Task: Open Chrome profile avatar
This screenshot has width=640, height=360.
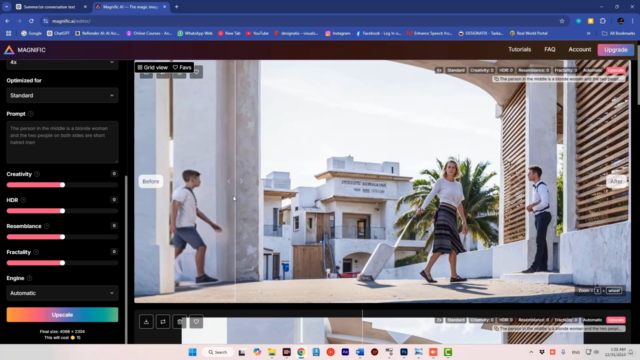Action: 620,21
